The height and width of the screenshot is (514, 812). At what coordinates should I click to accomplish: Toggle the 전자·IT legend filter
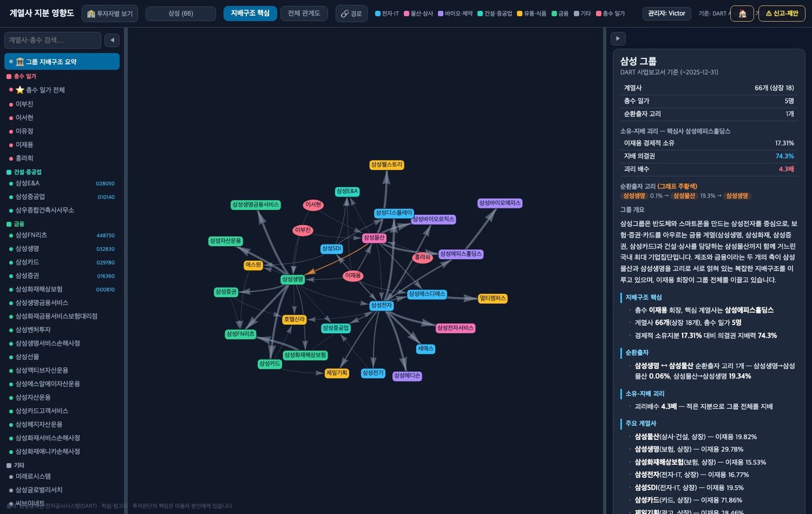pyautogui.click(x=387, y=13)
